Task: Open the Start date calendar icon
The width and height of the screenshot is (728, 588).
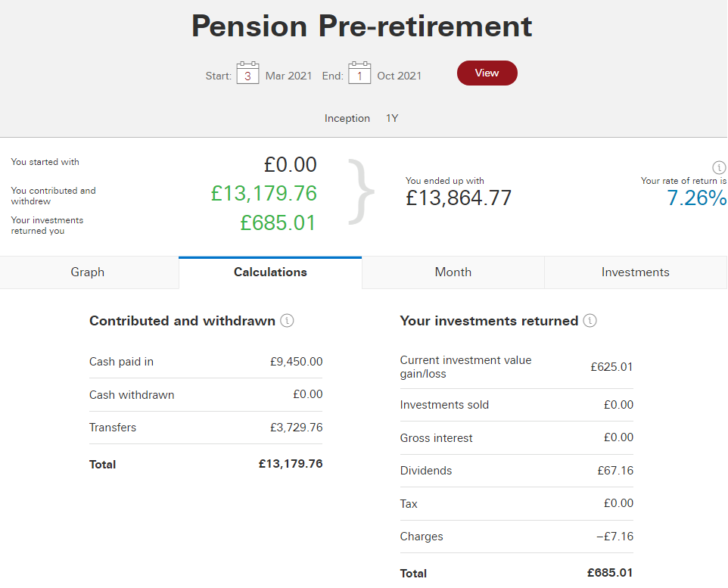Action: pos(247,73)
